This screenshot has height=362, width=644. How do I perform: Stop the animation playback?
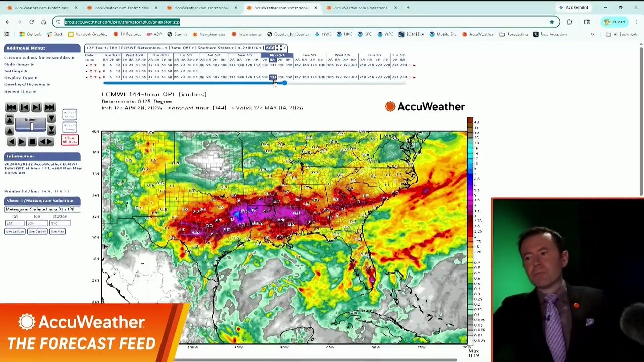coord(32,142)
